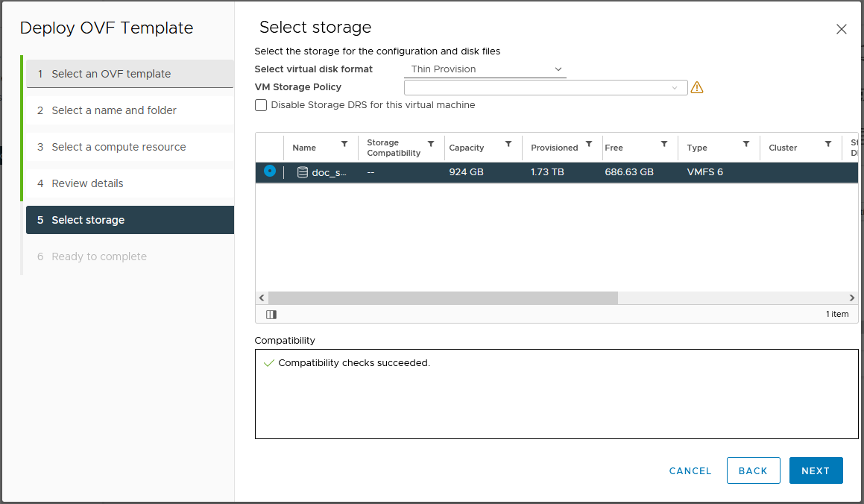Click the datastore icon in the doc_s row

[302, 172]
